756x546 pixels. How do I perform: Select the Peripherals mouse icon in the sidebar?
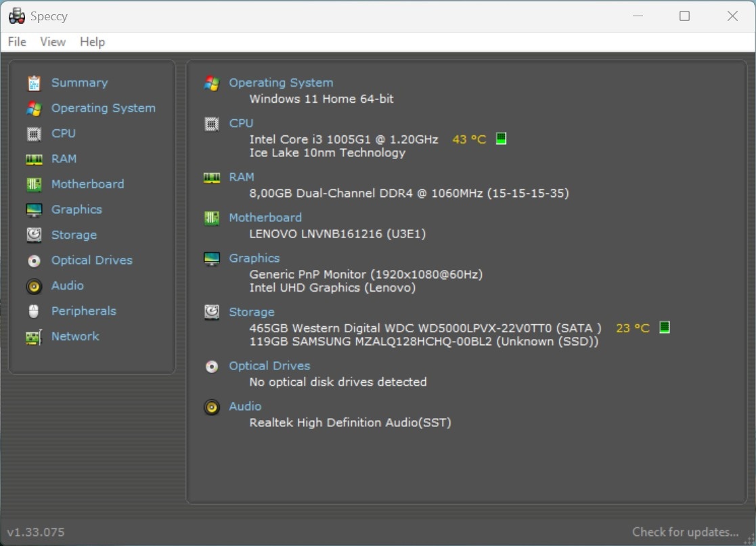coord(34,311)
